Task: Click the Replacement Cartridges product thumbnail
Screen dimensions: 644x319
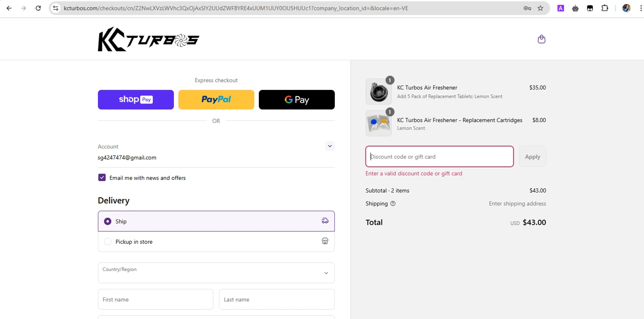Action: click(379, 123)
